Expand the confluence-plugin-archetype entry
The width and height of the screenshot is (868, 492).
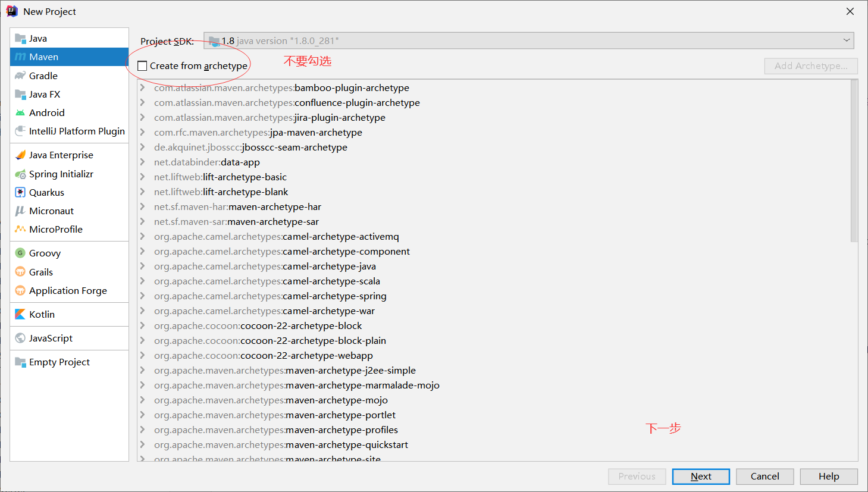point(143,102)
